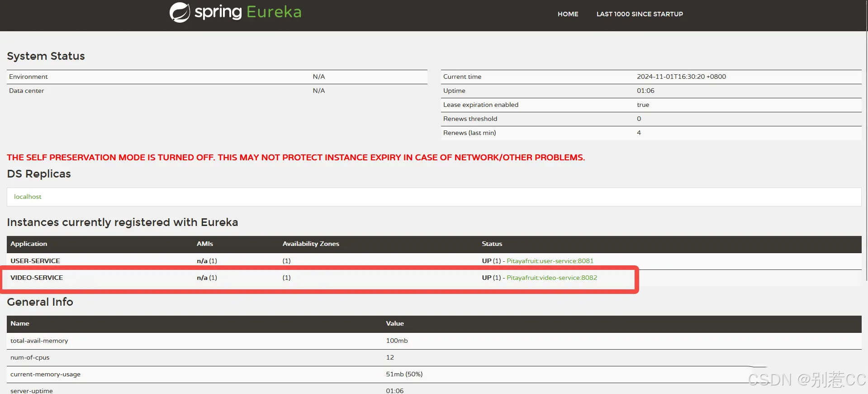Screen dimensions: 868x394
Task: Click the n/a (1) AMI cell for USER-SERVICE
Action: [207, 261]
